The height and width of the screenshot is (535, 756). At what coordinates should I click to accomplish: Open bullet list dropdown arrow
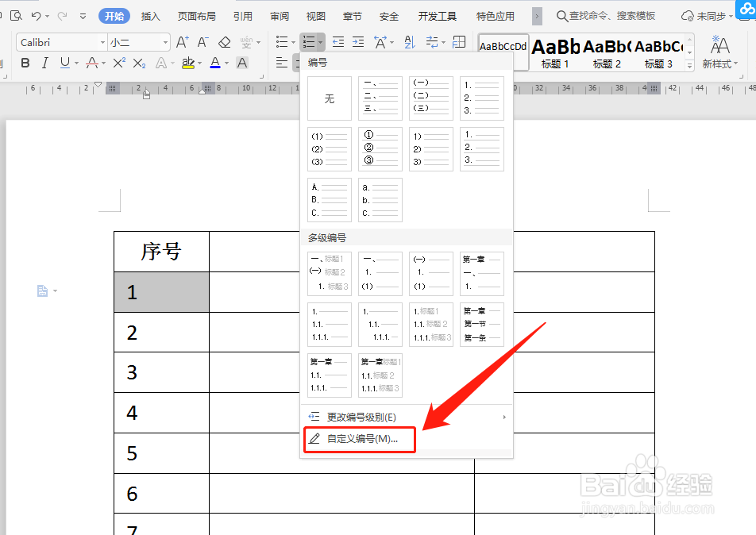tap(293, 42)
